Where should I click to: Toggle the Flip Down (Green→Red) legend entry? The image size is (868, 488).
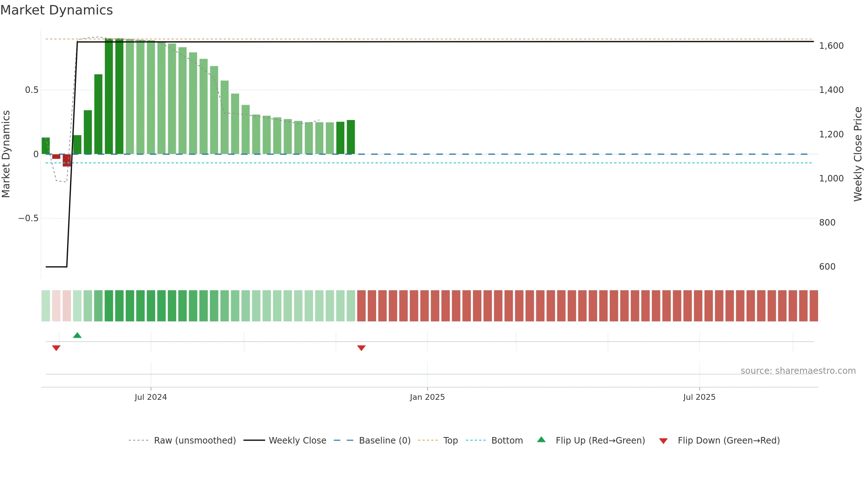click(x=719, y=440)
